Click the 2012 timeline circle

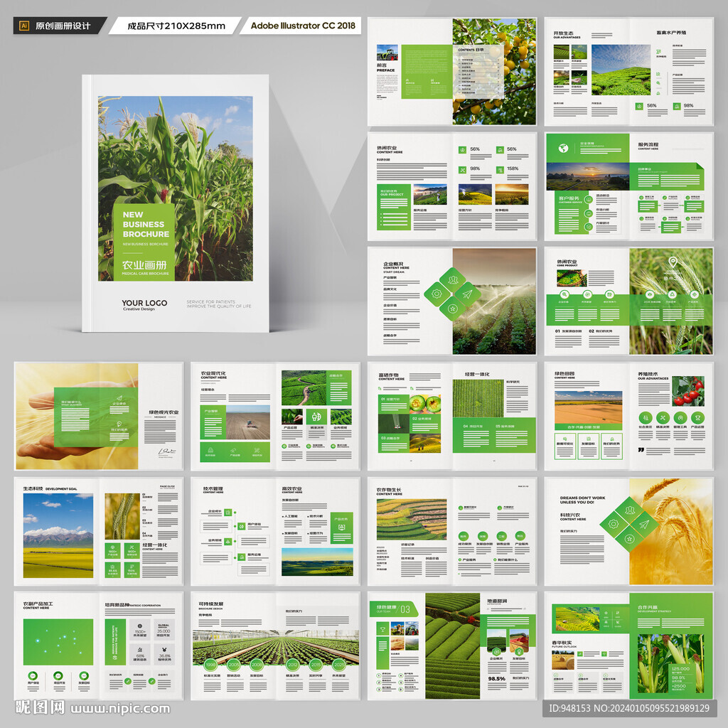tap(292, 665)
